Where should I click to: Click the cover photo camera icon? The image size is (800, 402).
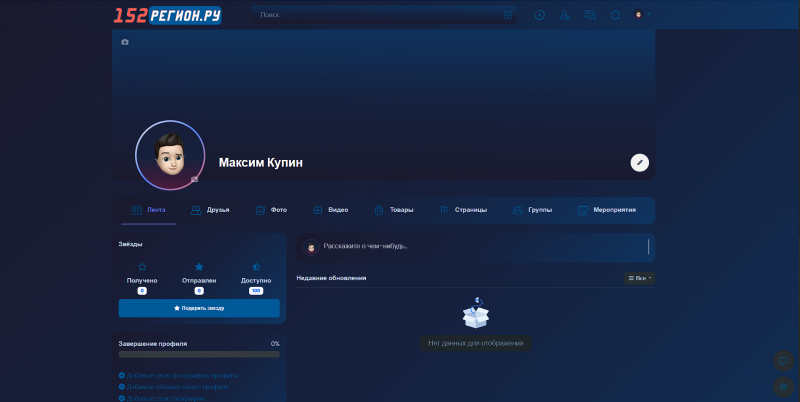(125, 42)
